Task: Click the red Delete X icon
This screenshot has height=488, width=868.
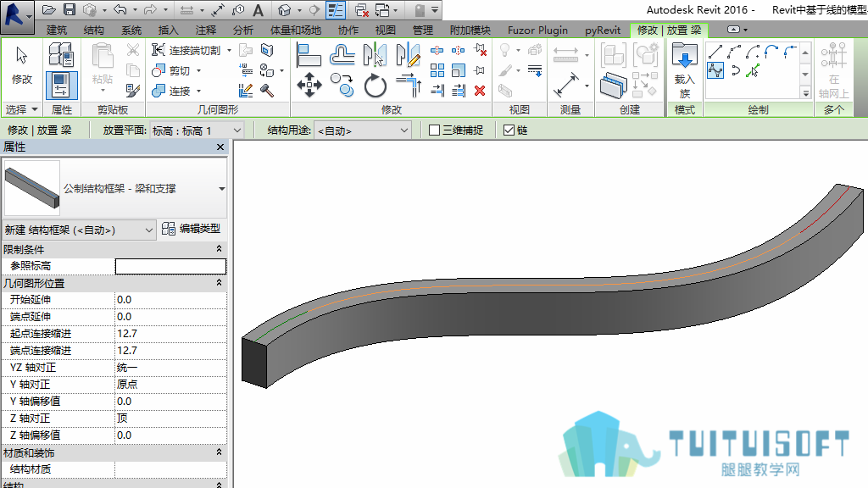Action: (480, 91)
